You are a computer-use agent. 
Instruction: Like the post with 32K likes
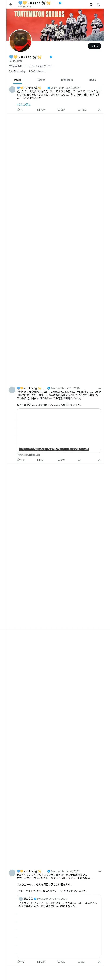61,110
